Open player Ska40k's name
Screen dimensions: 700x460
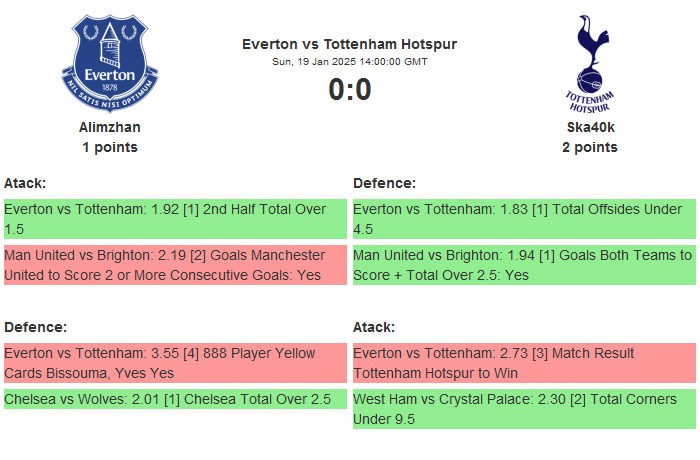(589, 127)
